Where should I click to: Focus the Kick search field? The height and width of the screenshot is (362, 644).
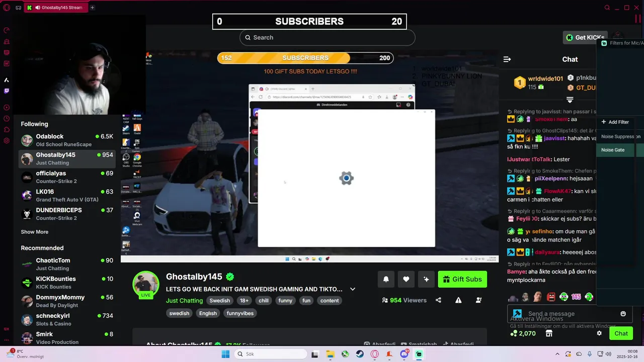pos(328,37)
